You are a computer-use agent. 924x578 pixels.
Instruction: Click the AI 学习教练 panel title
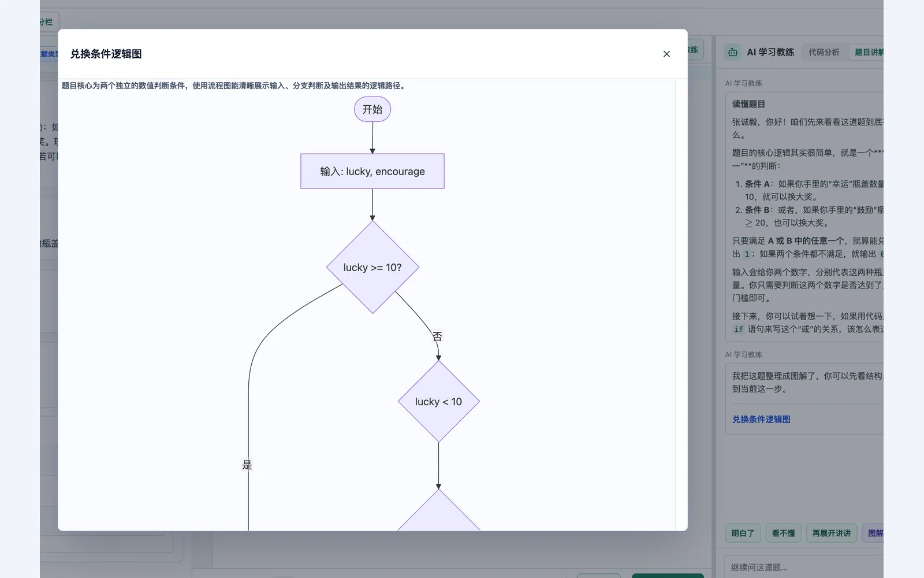[770, 52]
